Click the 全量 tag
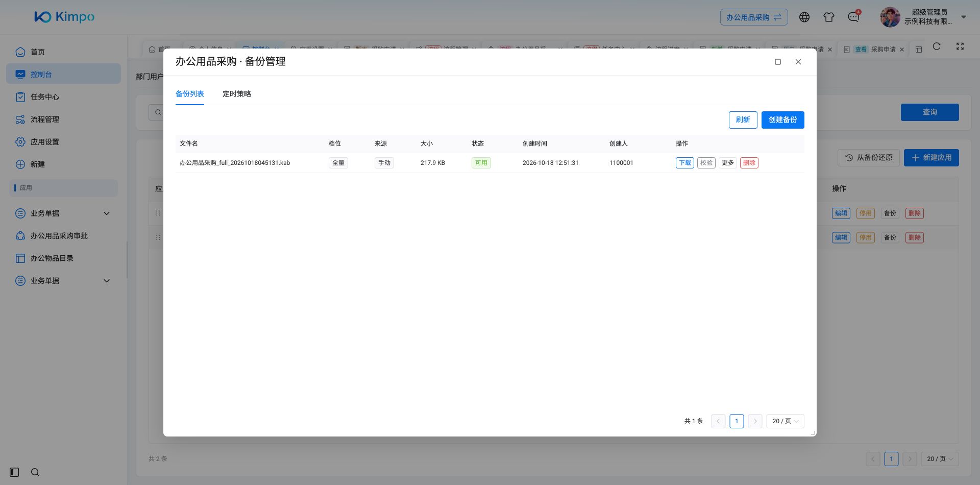Screen dimensions: 980x485 [338, 163]
